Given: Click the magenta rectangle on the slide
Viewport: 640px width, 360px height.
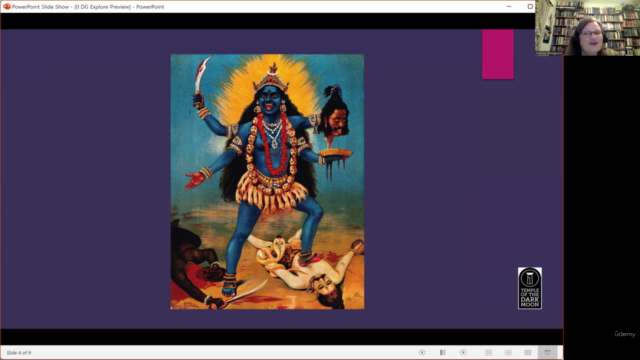Looking at the screenshot, I should (498, 54).
